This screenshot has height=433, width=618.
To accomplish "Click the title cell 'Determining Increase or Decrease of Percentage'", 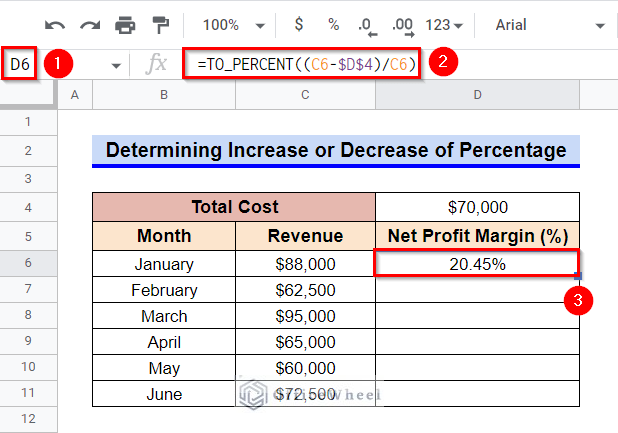I will click(336, 151).
